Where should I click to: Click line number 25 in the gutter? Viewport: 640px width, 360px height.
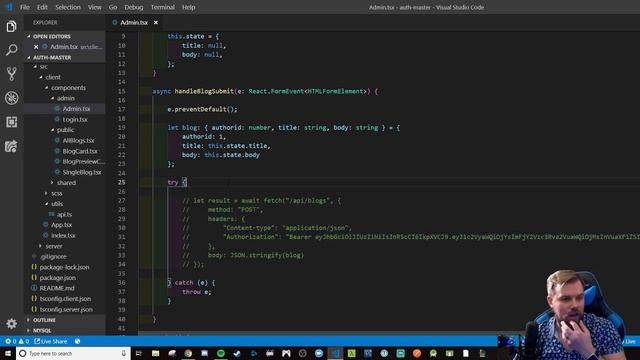(x=122, y=182)
